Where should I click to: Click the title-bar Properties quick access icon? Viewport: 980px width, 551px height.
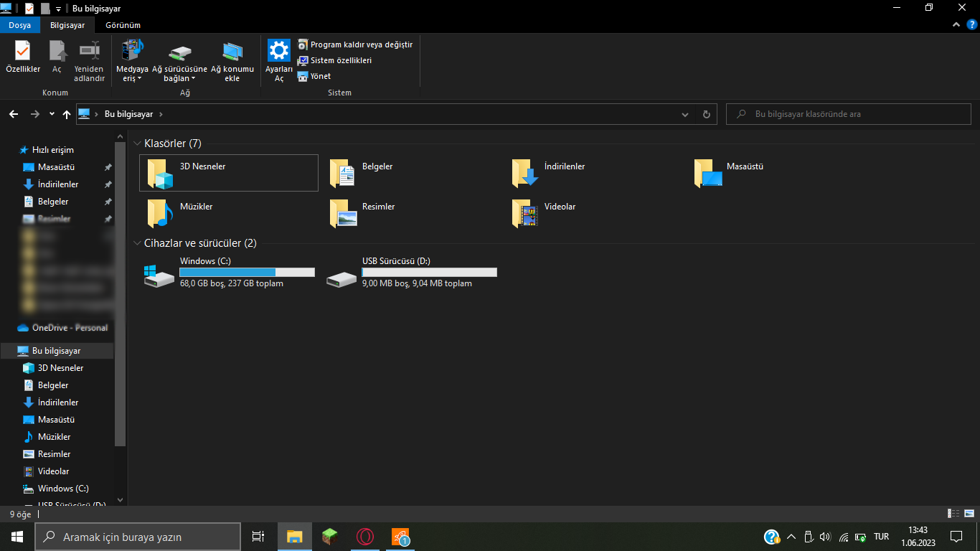(29, 8)
